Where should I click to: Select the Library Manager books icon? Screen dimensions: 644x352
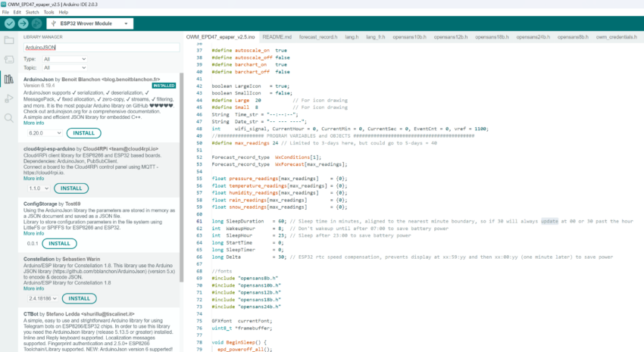pyautogui.click(x=9, y=79)
